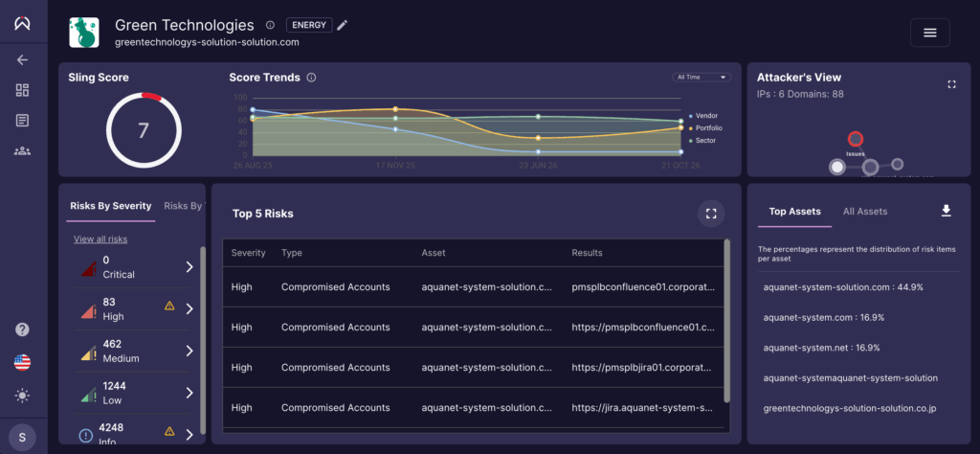Open the dashboard grid icon in sidebar
980x454 pixels.
tap(23, 90)
